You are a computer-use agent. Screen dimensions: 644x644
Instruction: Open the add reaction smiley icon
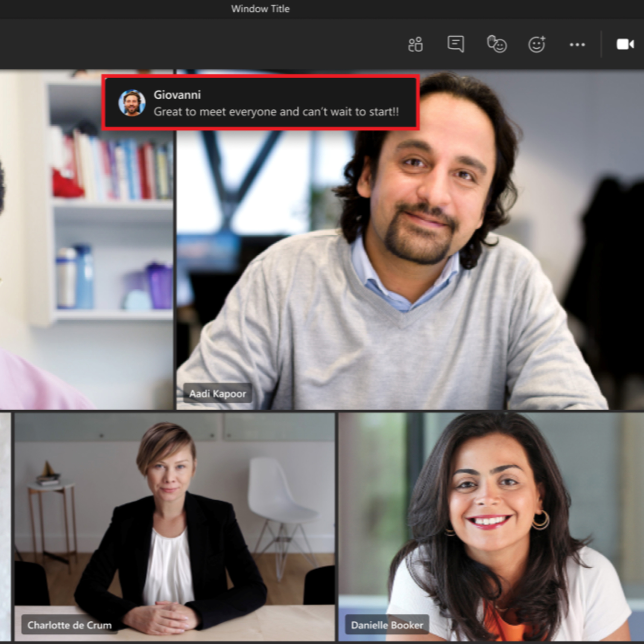tap(537, 44)
